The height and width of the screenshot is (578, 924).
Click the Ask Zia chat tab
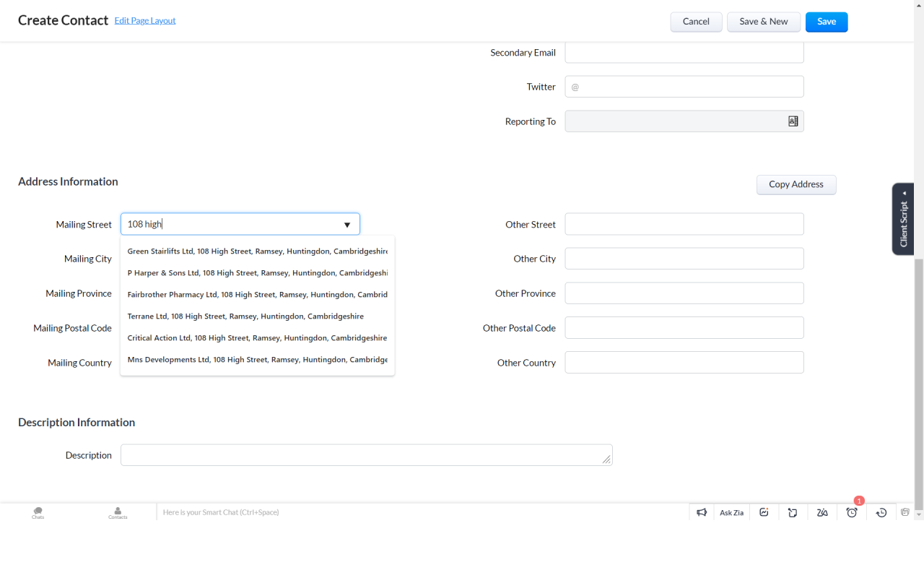coord(731,512)
